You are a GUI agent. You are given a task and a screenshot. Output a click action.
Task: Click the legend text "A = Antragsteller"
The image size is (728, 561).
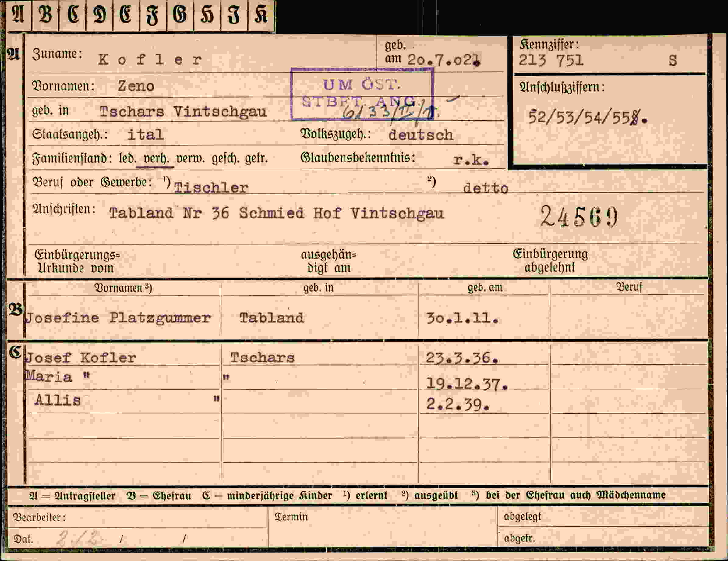click(72, 496)
